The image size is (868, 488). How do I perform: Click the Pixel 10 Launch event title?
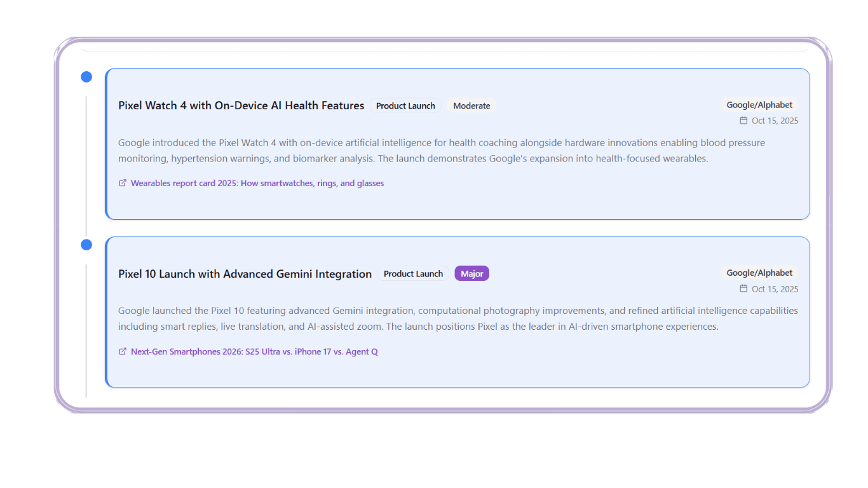point(245,274)
